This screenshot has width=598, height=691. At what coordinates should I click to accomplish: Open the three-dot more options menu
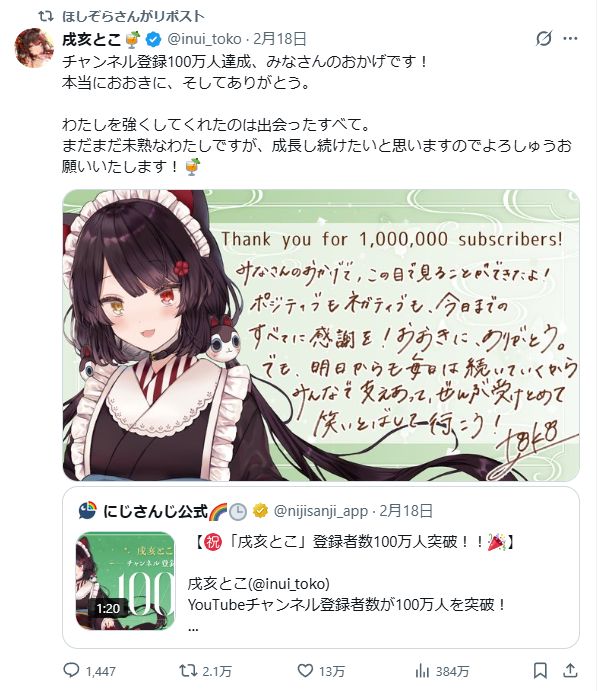tap(570, 39)
